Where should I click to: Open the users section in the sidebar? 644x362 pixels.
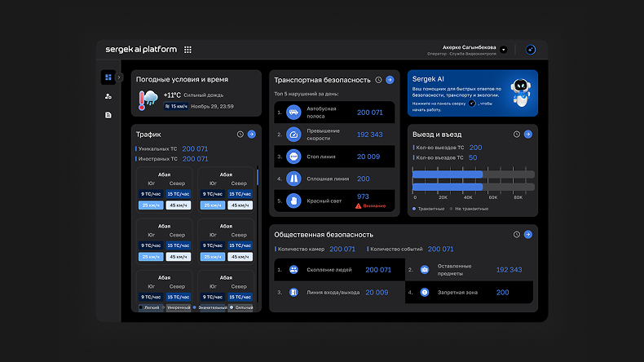point(108,96)
